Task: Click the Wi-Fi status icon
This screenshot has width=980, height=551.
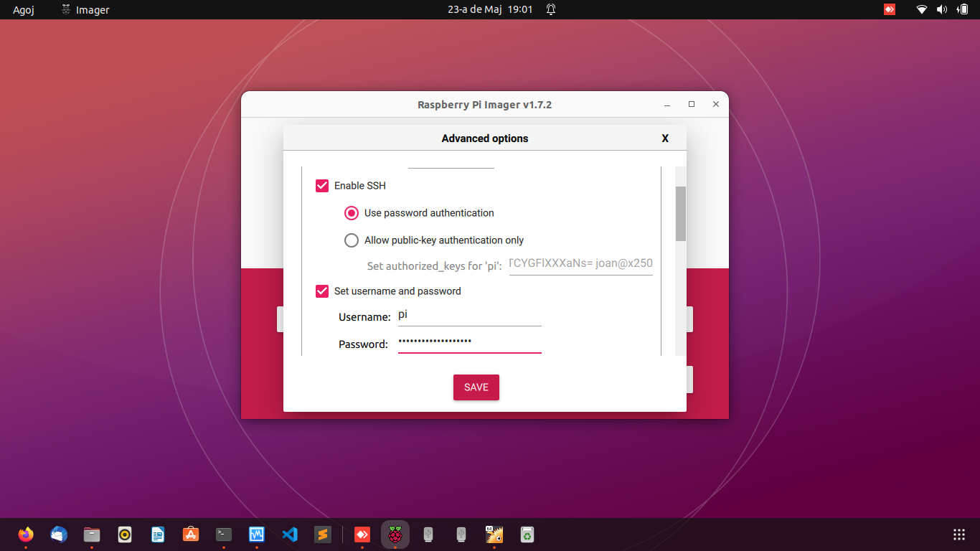Action: pyautogui.click(x=922, y=9)
